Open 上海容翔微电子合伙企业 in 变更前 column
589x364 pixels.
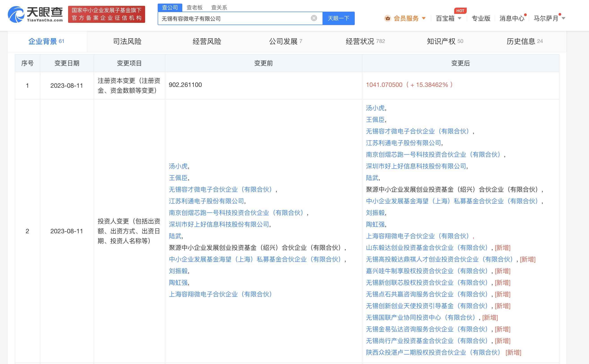(x=220, y=294)
